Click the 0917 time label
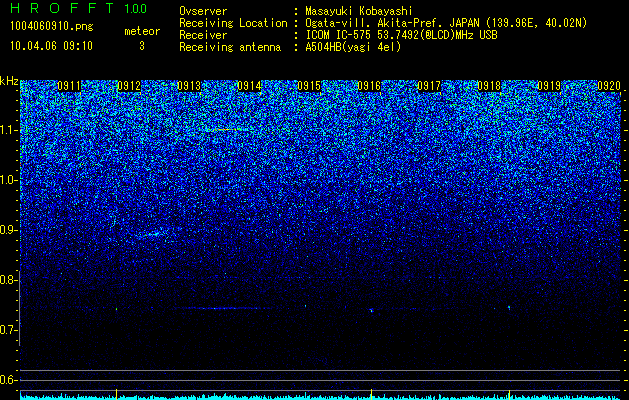This screenshot has width=629, height=400. pos(429,86)
